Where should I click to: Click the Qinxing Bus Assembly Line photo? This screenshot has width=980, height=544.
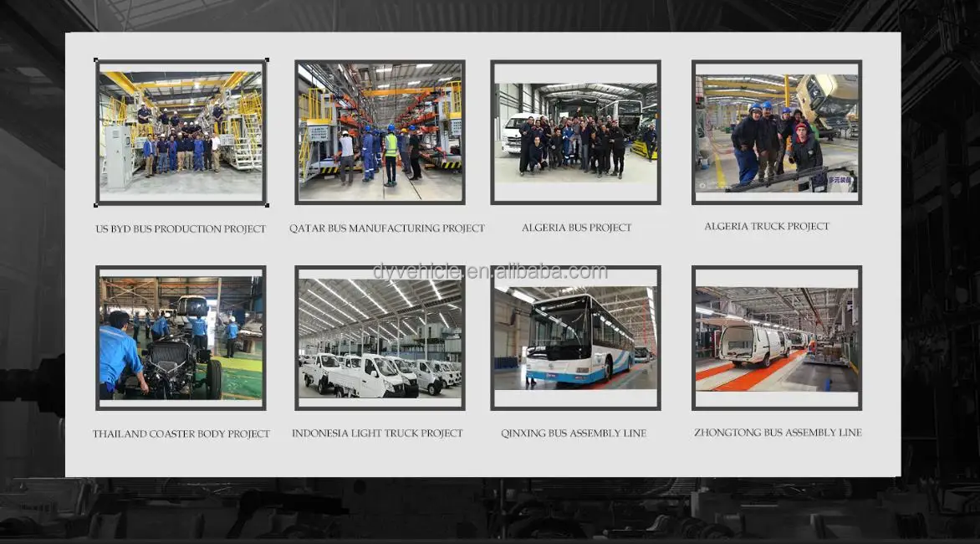pyautogui.click(x=575, y=337)
